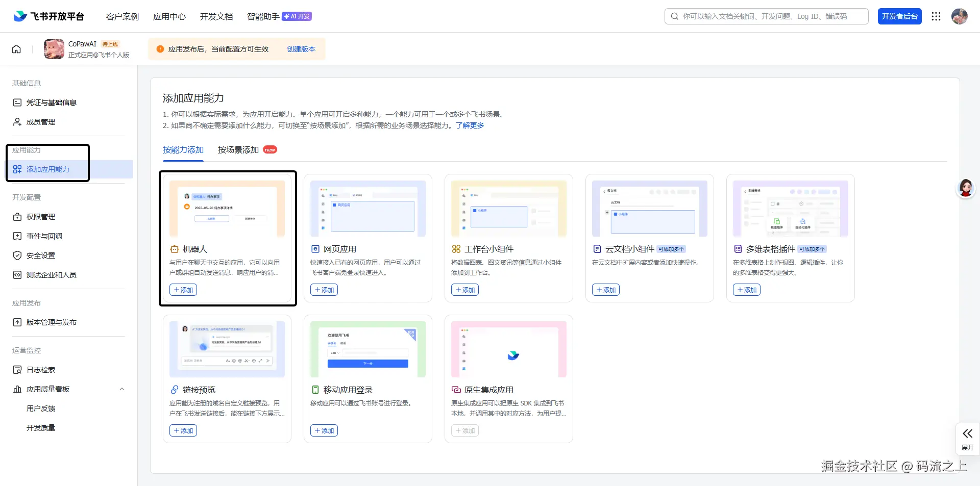Screen dimensions: 980x486
Task: Switch to the 按能力添加 tab
Action: tap(183, 150)
